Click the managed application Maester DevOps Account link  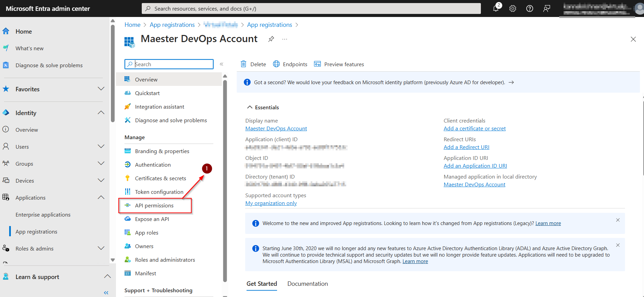(474, 185)
